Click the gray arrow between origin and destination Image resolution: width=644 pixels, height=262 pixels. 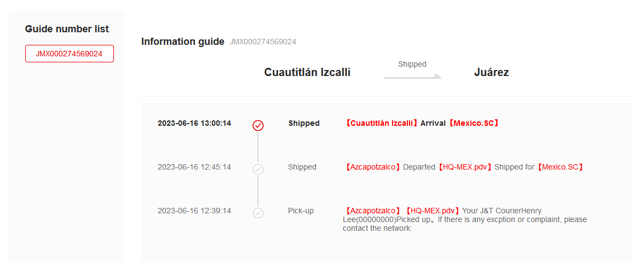pyautogui.click(x=412, y=77)
